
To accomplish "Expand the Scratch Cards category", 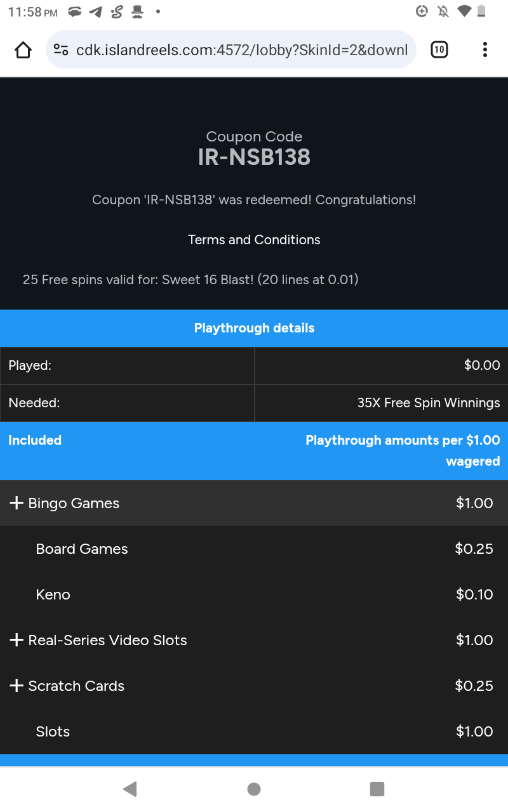I will [17, 686].
